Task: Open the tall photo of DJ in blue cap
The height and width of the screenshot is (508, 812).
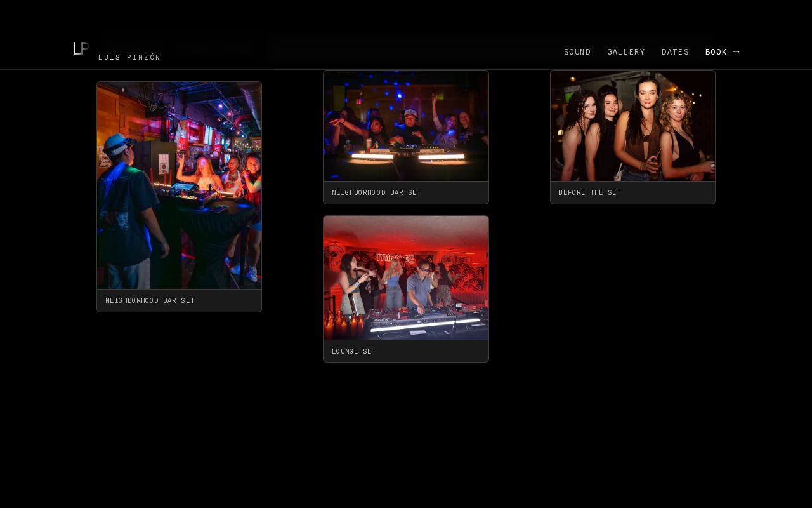Action: [x=179, y=185]
